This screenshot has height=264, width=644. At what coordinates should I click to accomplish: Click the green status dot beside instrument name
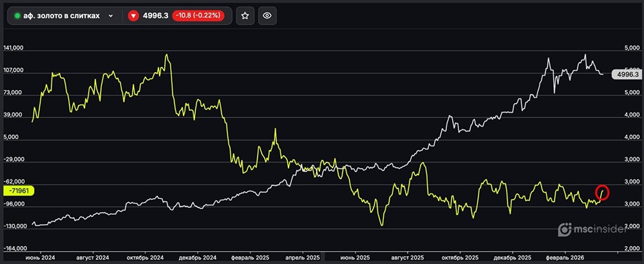[x=17, y=15]
